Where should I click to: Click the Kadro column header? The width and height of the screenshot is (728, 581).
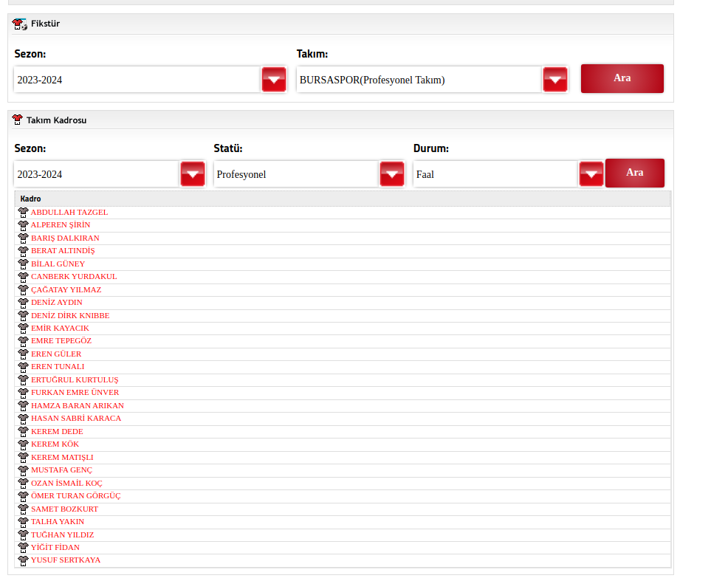(x=31, y=199)
